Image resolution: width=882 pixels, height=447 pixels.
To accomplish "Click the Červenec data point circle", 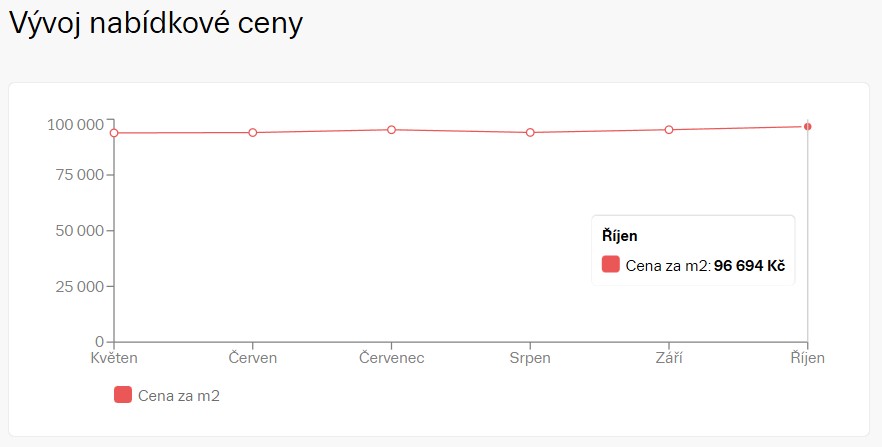I will click(392, 130).
